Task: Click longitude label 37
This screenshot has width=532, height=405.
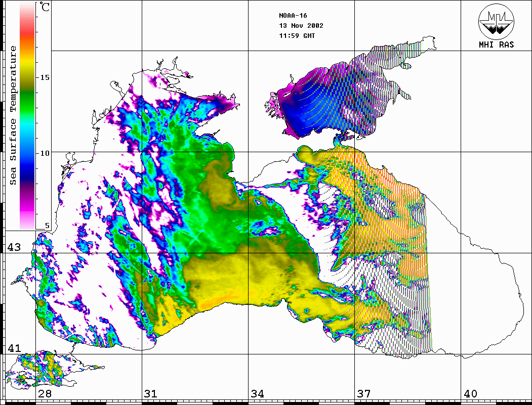Action: coord(364,394)
